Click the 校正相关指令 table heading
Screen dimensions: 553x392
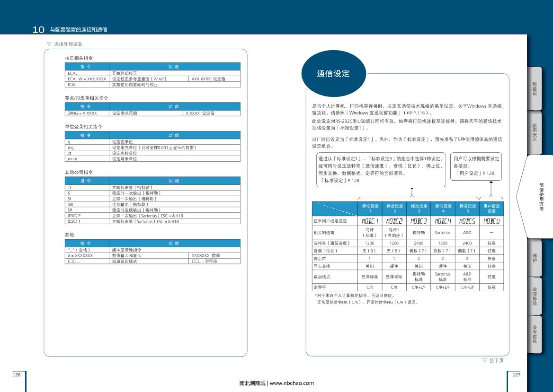[x=79, y=58]
